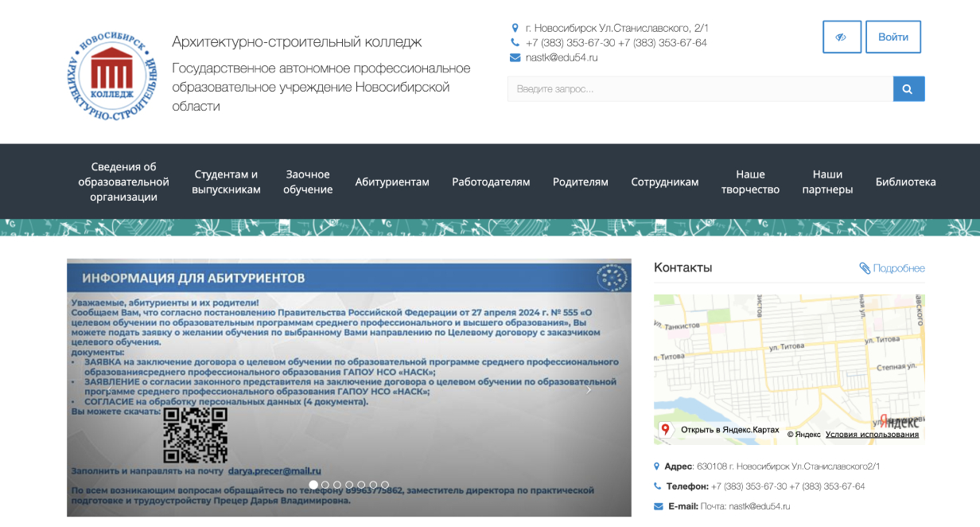980x527 pixels.
Task: Click the magnifier search button
Action: click(x=908, y=88)
